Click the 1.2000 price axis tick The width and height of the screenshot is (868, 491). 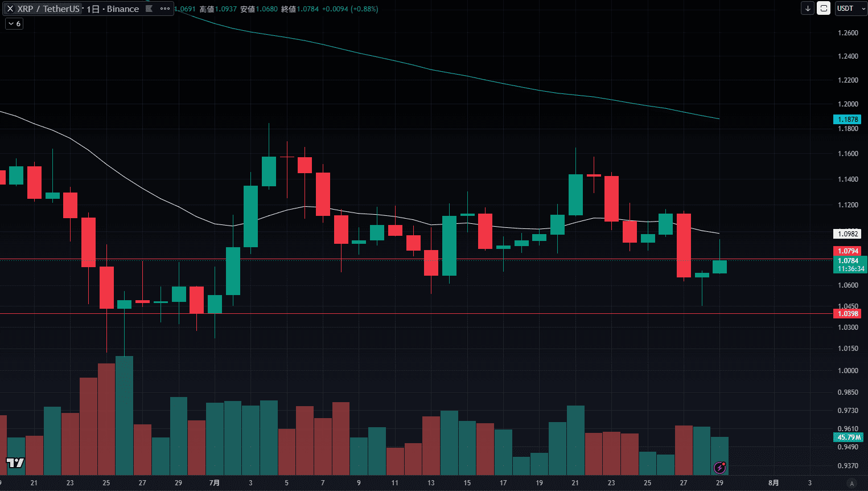[848, 104]
